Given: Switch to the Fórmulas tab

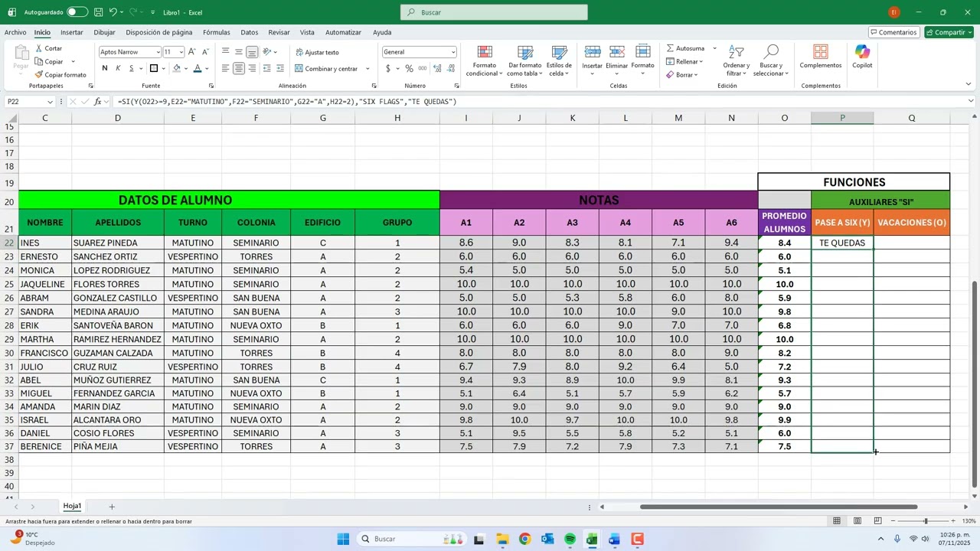Looking at the screenshot, I should click(x=217, y=33).
